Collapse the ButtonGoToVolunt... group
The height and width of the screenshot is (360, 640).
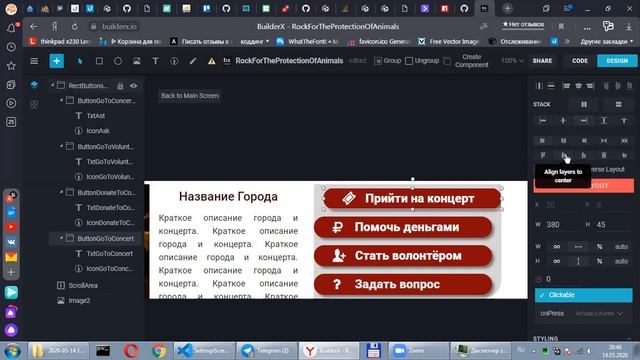pos(61,146)
